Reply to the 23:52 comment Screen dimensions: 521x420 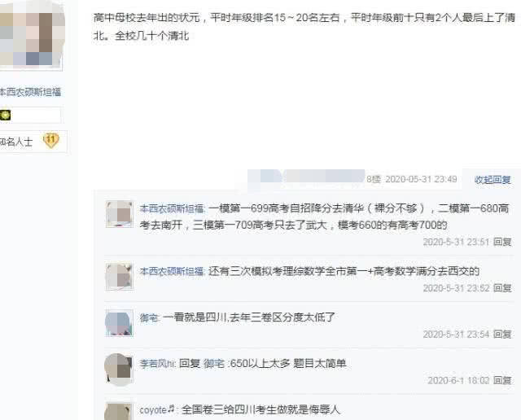[502, 288]
